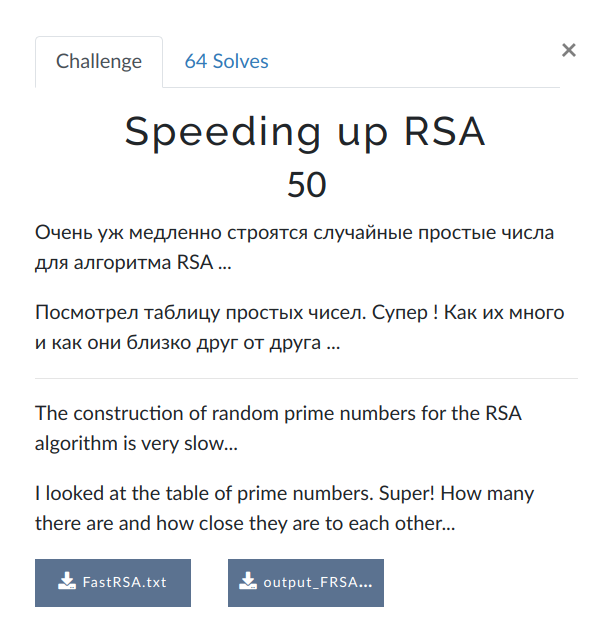This screenshot has height=622, width=615.
Task: Click the line algorithm is very slow
Action: point(136,443)
